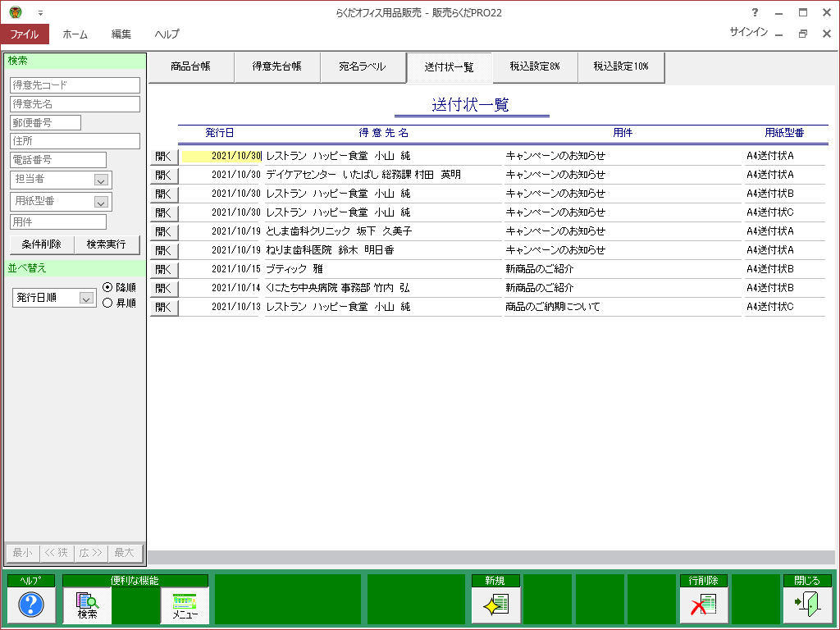
Task: Open the 編集 menu
Action: [121, 34]
